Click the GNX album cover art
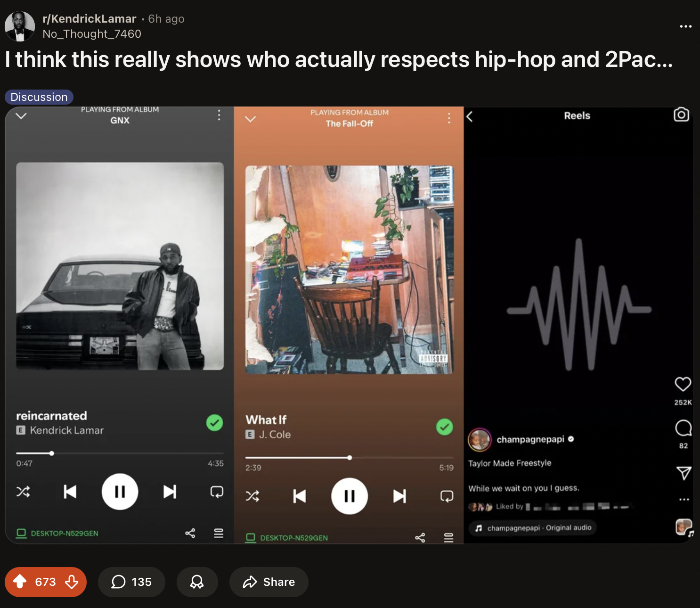The image size is (700, 608). coord(120,266)
